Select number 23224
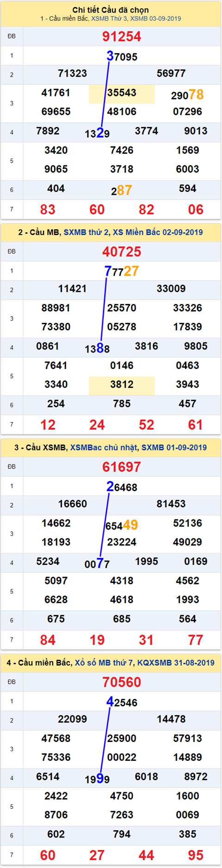 (x=122, y=542)
